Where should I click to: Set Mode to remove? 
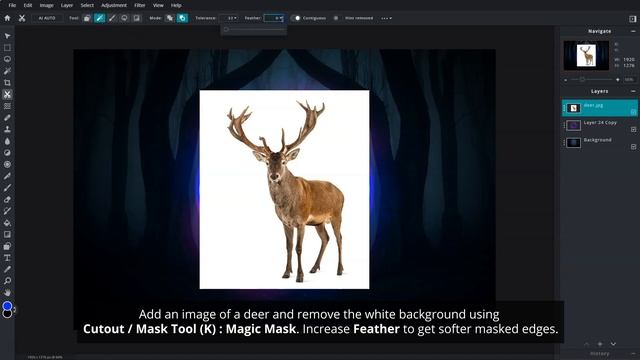(x=182, y=18)
